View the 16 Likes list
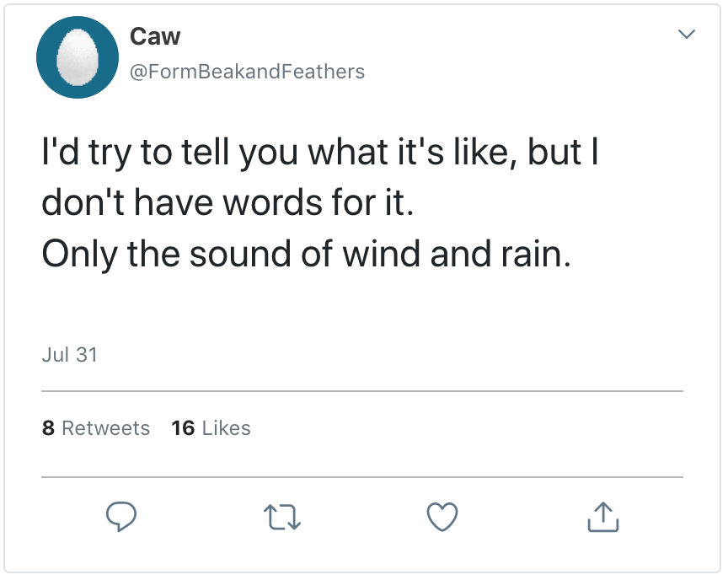 [211, 428]
